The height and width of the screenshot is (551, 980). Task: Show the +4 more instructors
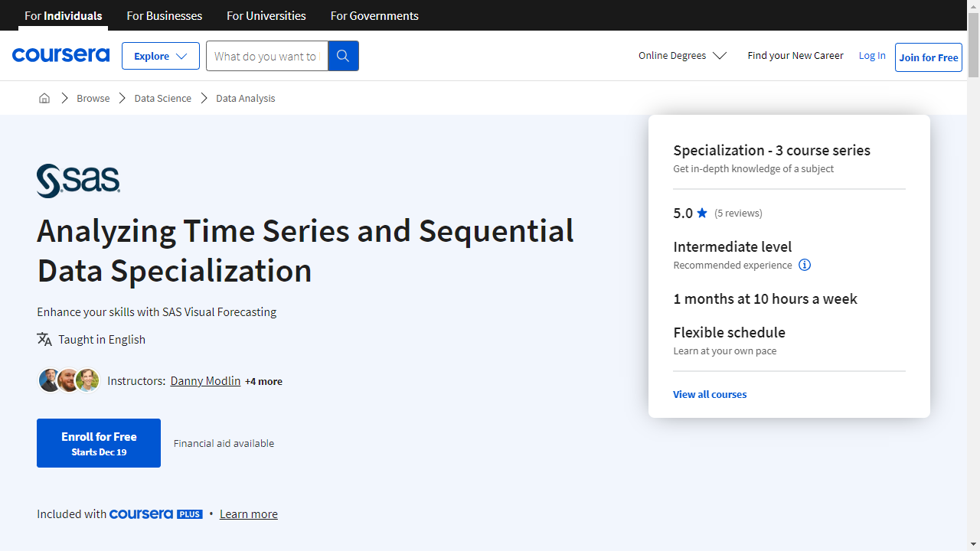(x=263, y=381)
